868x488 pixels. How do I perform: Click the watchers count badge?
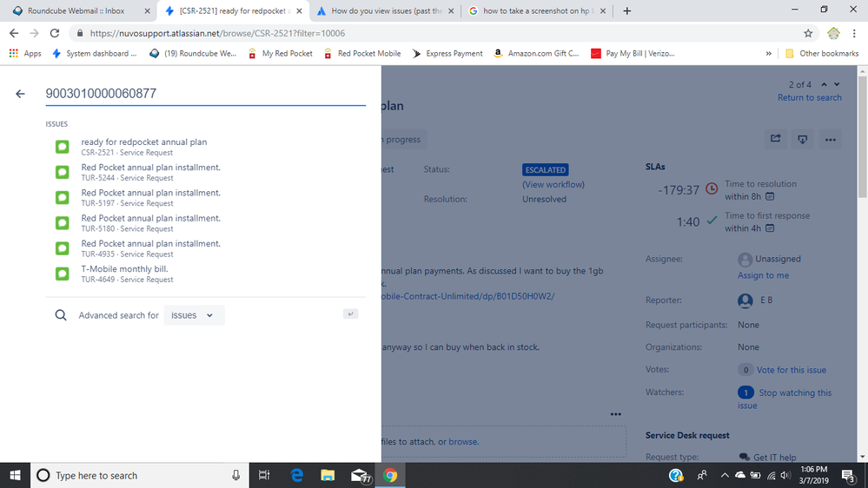pyautogui.click(x=745, y=392)
